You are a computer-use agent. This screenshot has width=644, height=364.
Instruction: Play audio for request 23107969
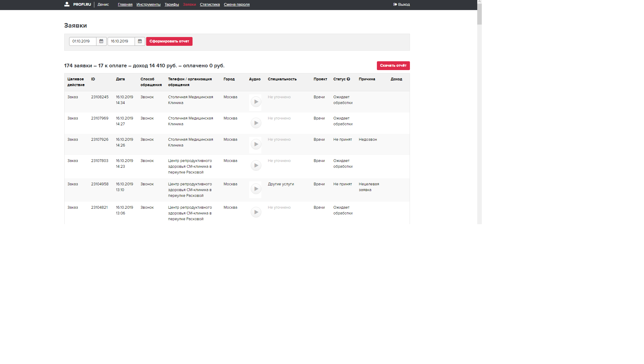coord(256,123)
